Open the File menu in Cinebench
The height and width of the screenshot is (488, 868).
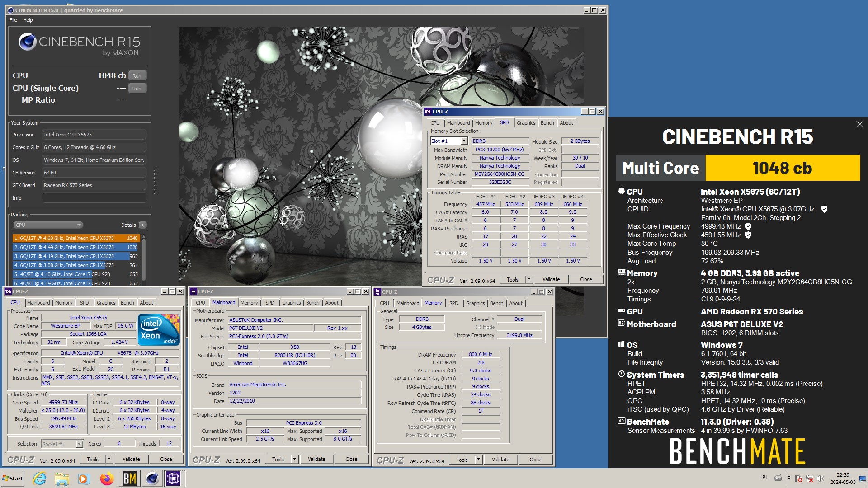point(13,20)
